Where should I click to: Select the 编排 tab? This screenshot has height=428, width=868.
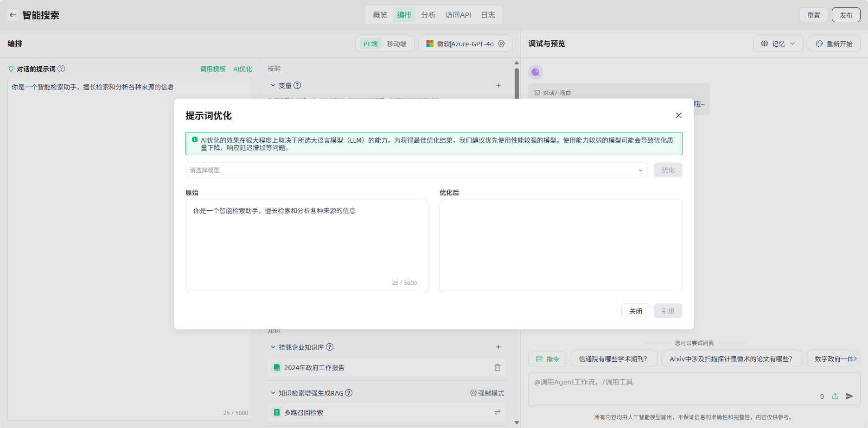(x=404, y=15)
